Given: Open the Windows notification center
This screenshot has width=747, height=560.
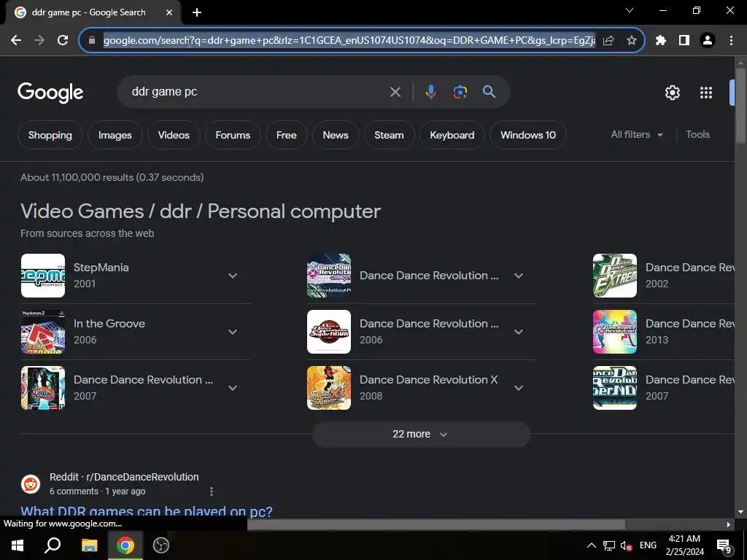Looking at the screenshot, I should tap(724, 545).
